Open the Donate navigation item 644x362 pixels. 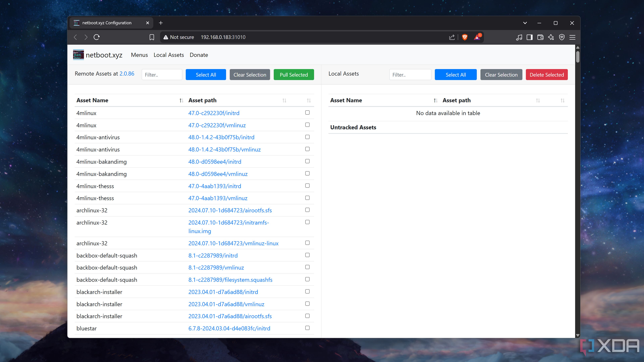coord(199,55)
